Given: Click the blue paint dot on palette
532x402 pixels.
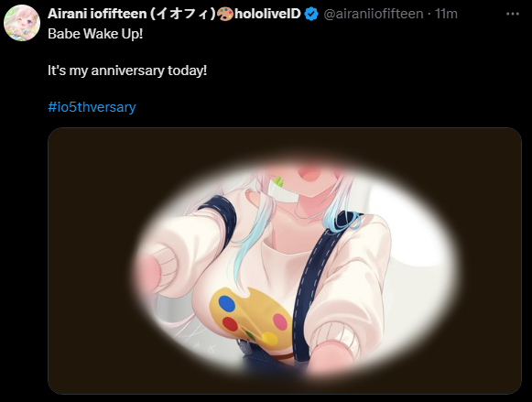Looking at the screenshot, I should (227, 304).
